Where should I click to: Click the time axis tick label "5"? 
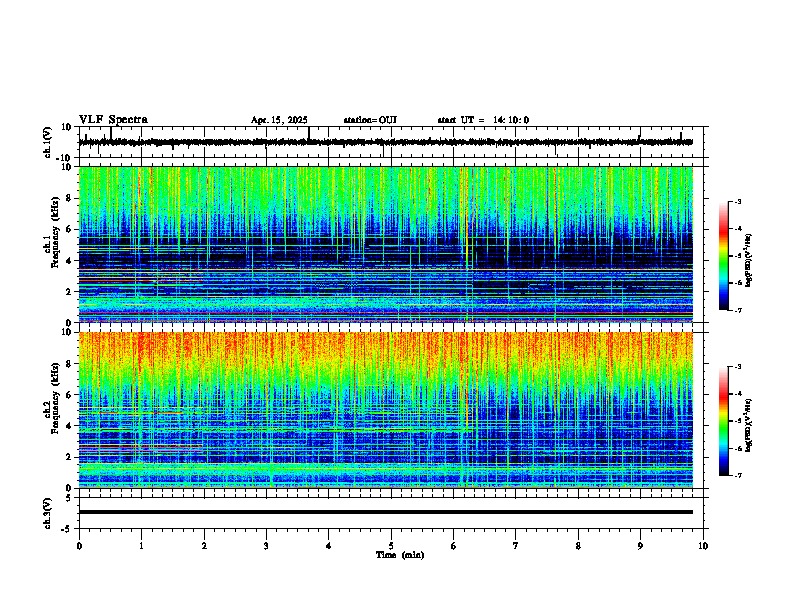(x=391, y=546)
